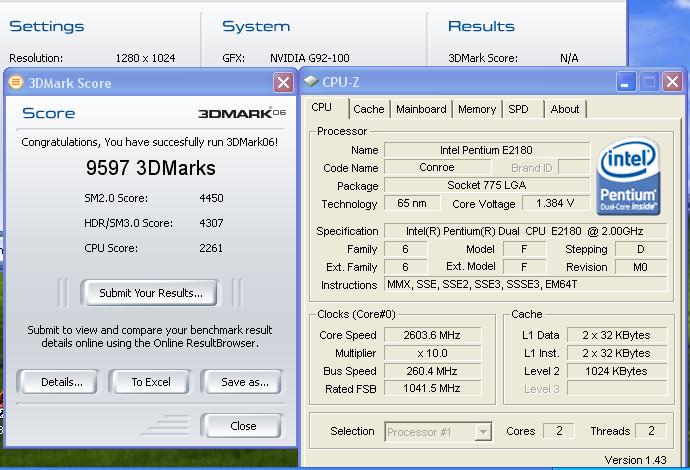Screen dimensions: 690x470
Task: Click the Specification field with E2180 @ 2.00GHz
Action: [526, 231]
